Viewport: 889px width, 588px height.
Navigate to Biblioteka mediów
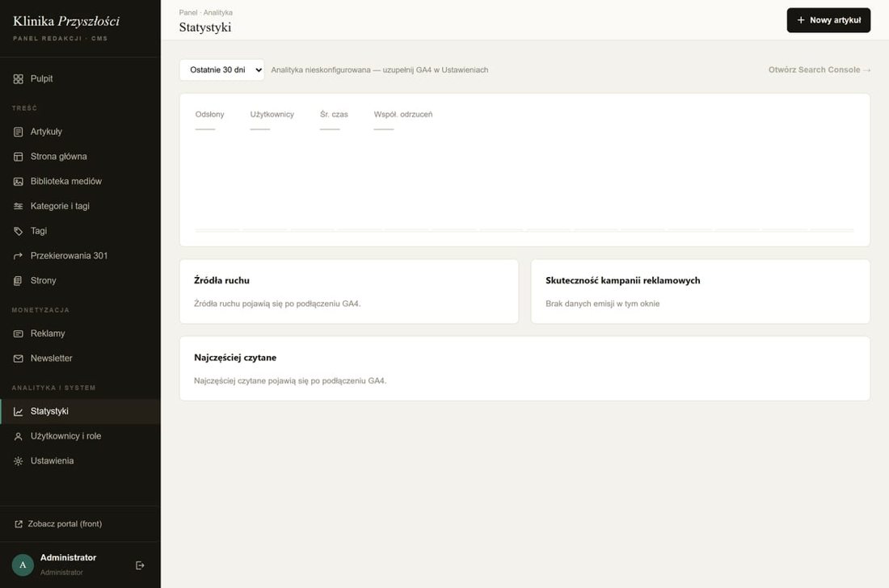[x=80, y=181]
